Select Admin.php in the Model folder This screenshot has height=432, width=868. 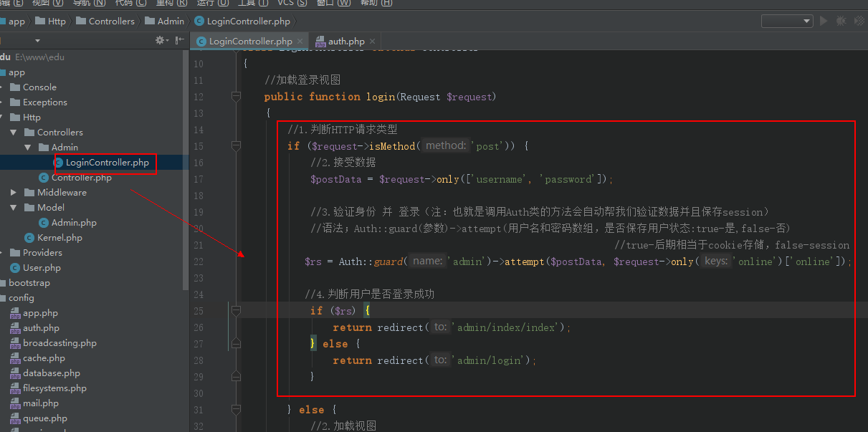pos(73,223)
